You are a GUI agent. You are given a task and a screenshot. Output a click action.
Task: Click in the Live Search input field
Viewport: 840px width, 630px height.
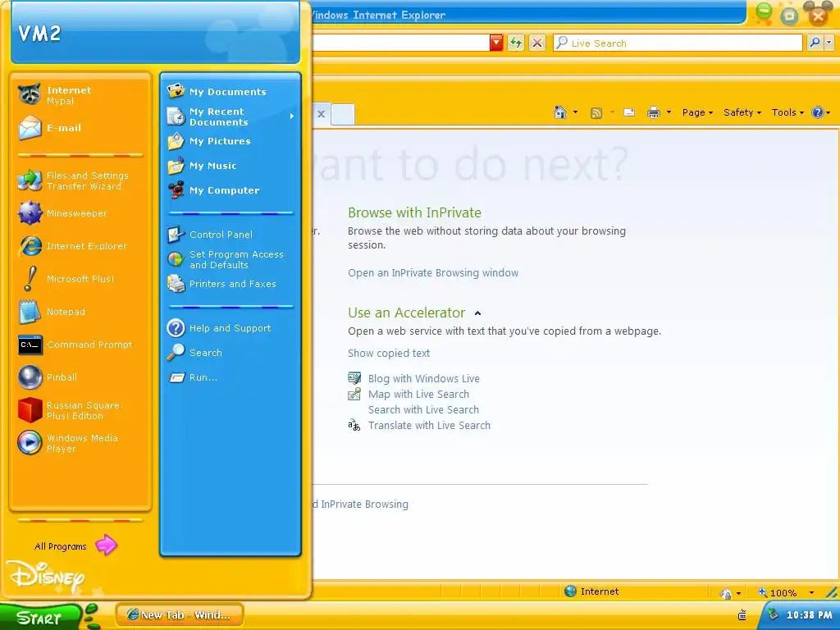click(x=678, y=43)
